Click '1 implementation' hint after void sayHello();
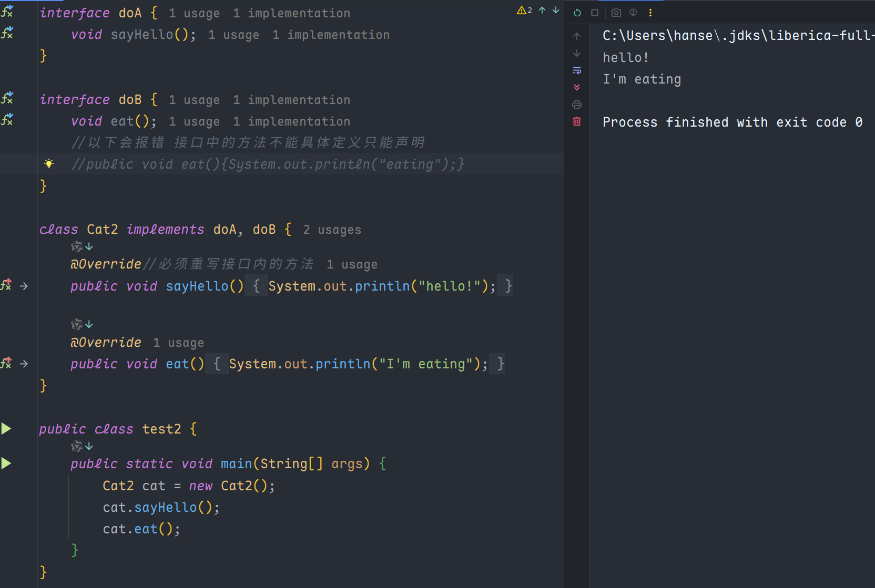 331,35
